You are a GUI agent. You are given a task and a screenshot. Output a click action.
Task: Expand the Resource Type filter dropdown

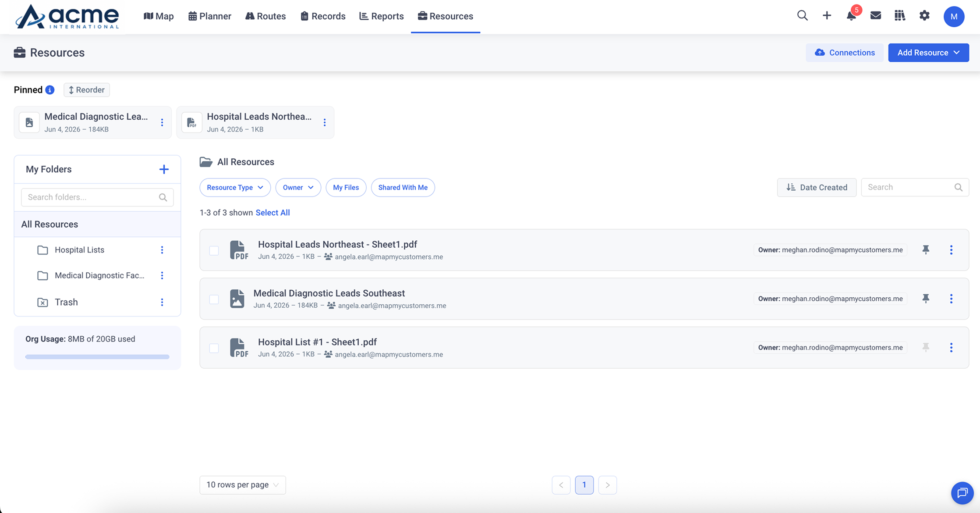(x=235, y=187)
